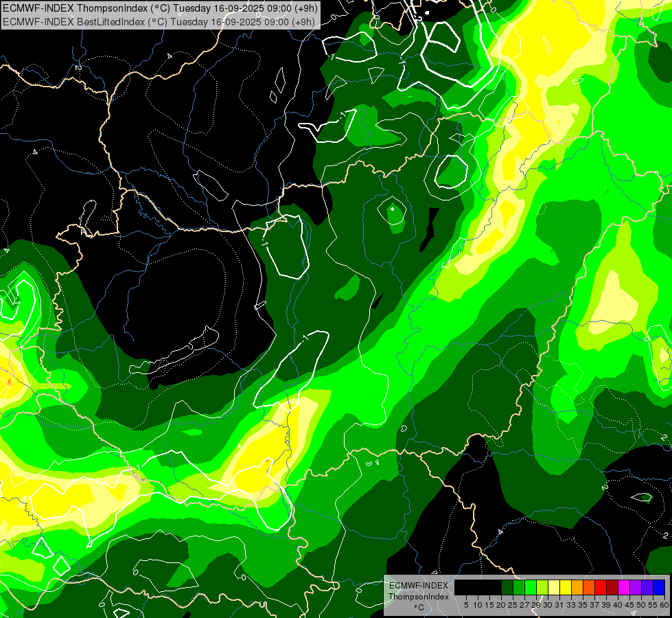Click the °C unit label in legend

click(419, 607)
